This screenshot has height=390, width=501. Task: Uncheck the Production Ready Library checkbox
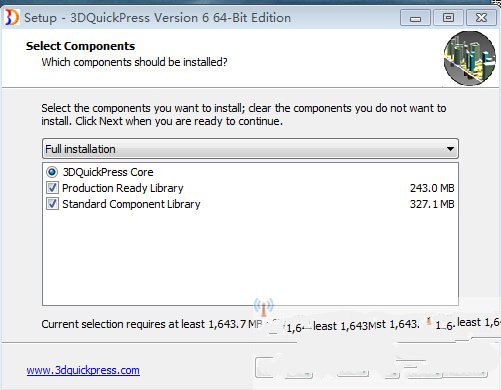(52, 188)
